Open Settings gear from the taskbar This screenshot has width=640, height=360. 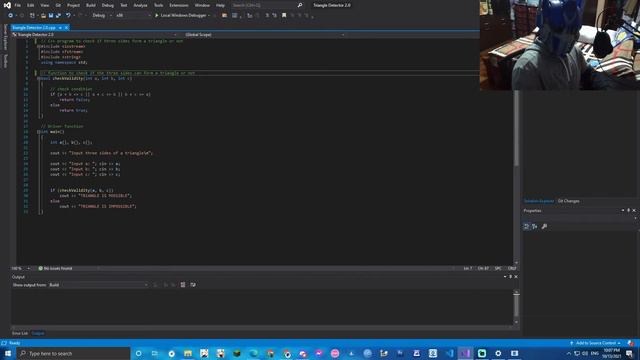click(x=498, y=353)
